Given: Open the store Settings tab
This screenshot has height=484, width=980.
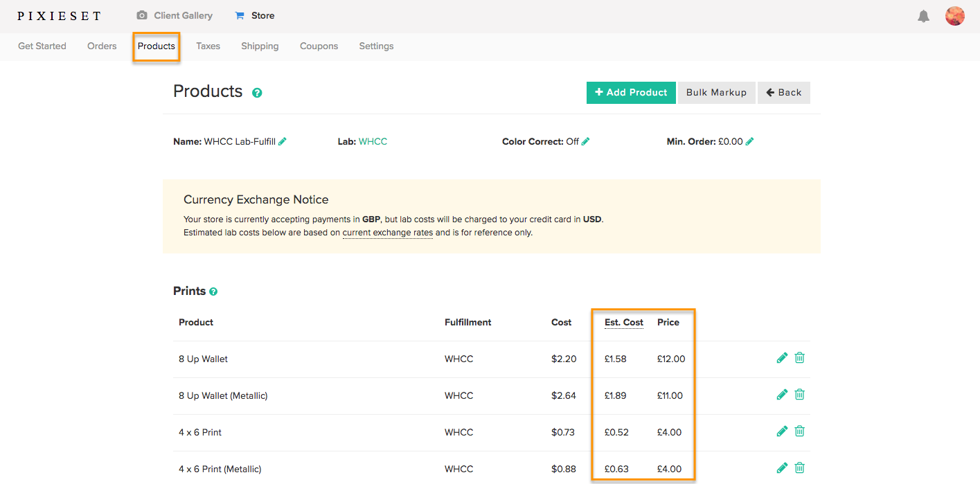Looking at the screenshot, I should (x=376, y=46).
